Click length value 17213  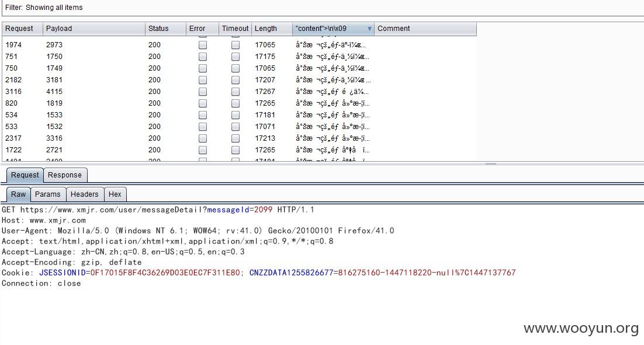pos(265,138)
